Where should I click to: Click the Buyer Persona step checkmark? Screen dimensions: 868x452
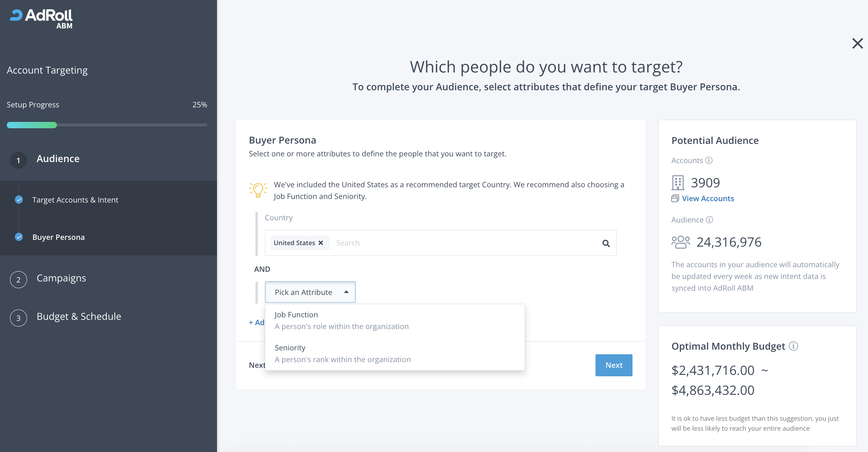click(19, 237)
